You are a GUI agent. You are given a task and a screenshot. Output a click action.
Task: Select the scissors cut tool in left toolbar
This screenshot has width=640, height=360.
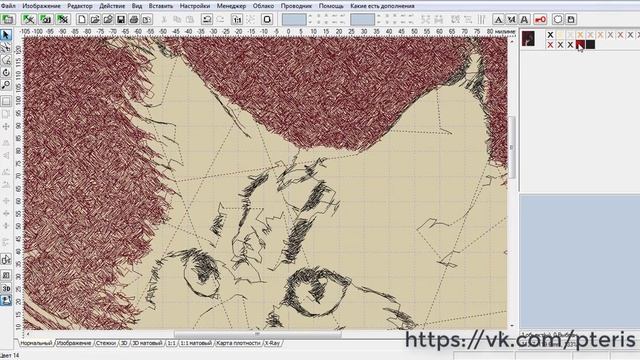coord(6,48)
